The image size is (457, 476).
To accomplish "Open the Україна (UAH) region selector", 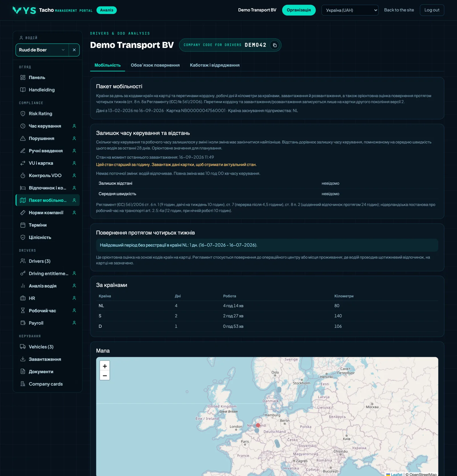I will tap(350, 10).
